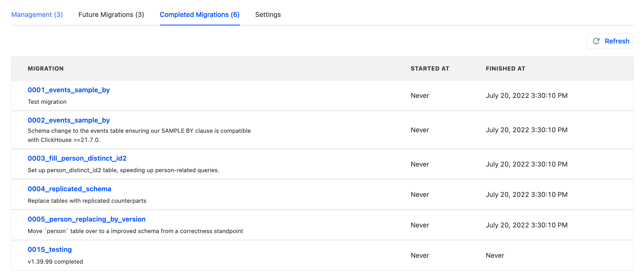Viewport: 644px width, 280px height.
Task: Click Started At 'Never' for 0003_fill_person_distinct_id2
Action: tap(420, 164)
